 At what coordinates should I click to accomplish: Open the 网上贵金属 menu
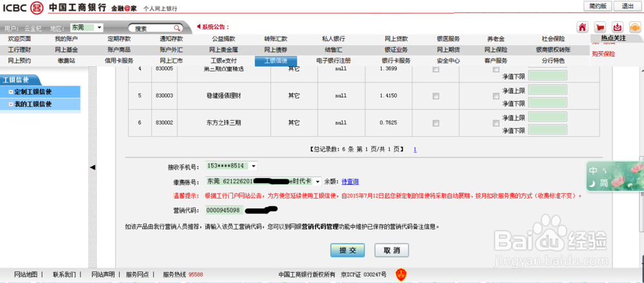click(223, 50)
